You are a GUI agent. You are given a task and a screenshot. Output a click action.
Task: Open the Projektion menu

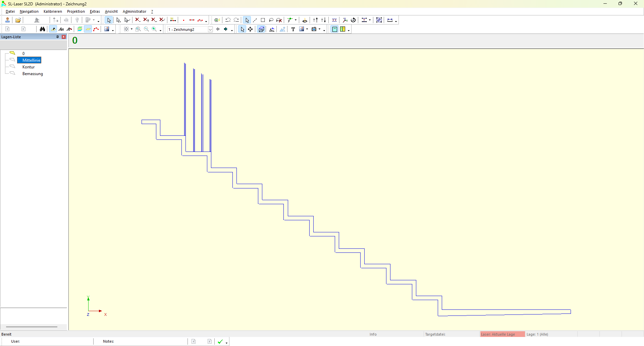click(76, 11)
